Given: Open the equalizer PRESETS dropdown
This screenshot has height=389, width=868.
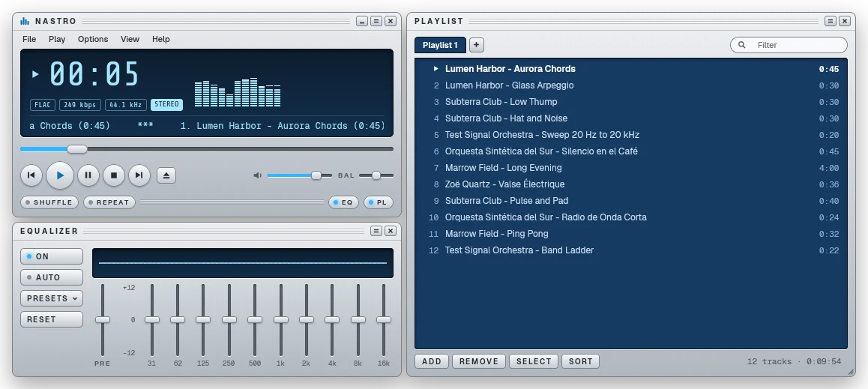Looking at the screenshot, I should (52, 298).
